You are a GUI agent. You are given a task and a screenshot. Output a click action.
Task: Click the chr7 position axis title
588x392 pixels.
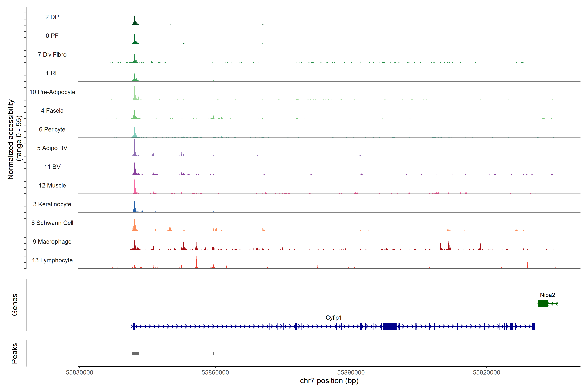(x=329, y=381)
